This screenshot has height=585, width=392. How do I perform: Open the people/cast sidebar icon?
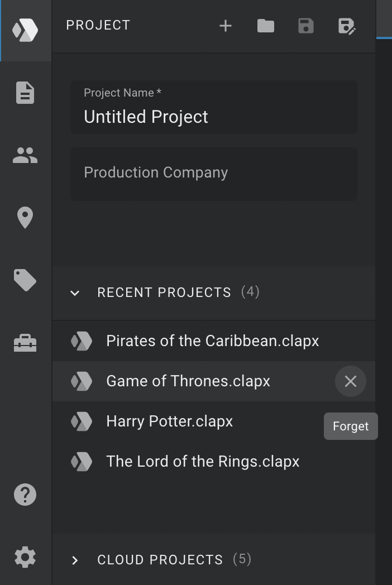25,155
